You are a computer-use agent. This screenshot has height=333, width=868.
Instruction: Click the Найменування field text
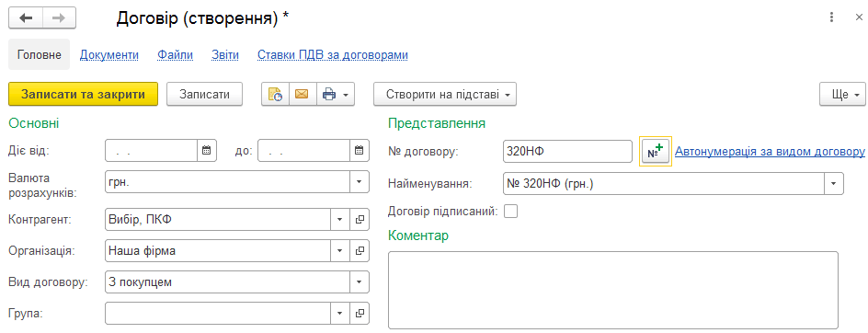664,184
